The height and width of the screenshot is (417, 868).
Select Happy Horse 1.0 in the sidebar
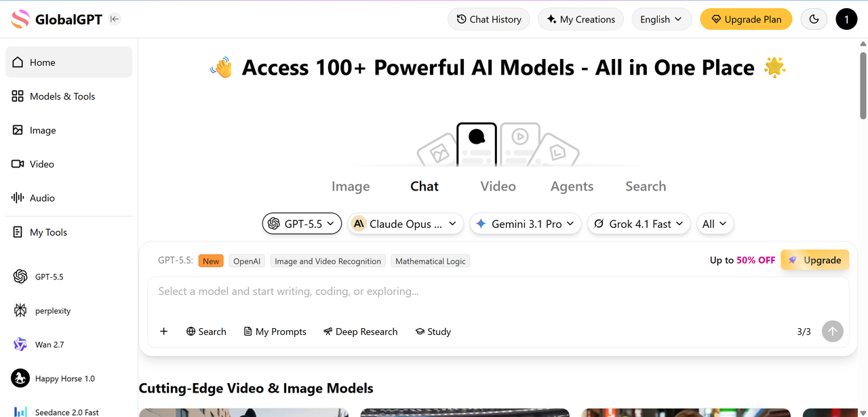[x=69, y=378]
